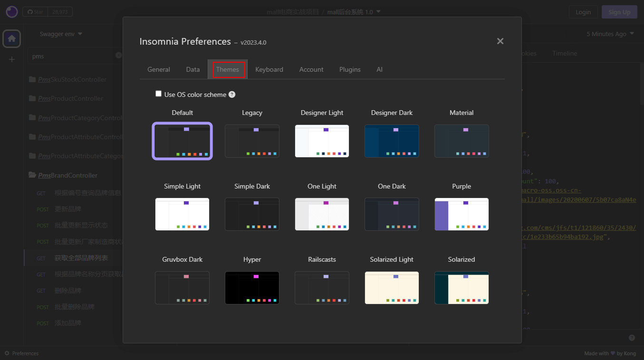The image size is (644, 360).
Task: Switch to the Keyboard tab
Action: [269, 69]
